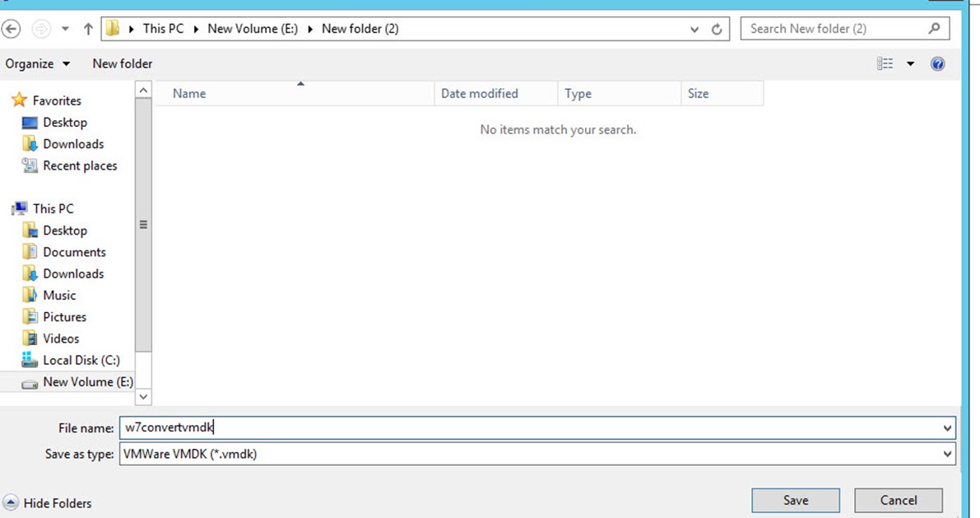The height and width of the screenshot is (518, 980).
Task: Click the search magnifier icon
Action: tap(934, 29)
